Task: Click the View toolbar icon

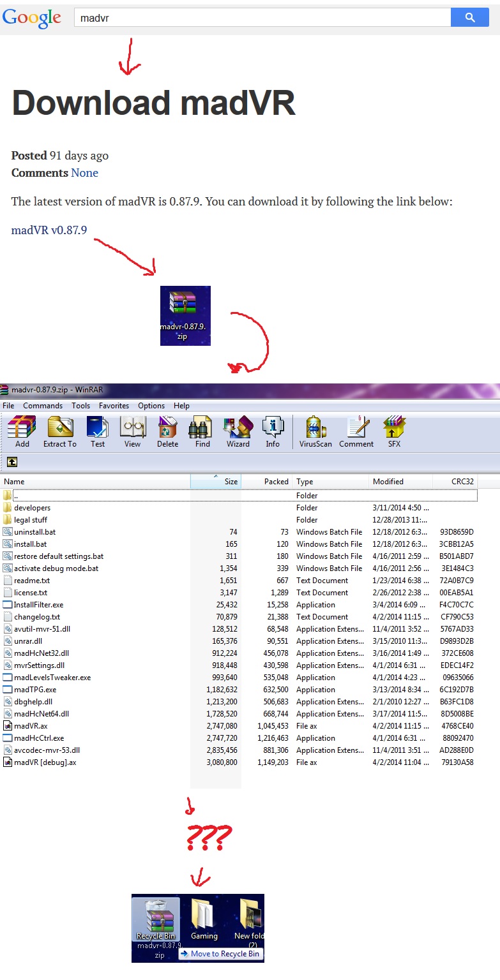Action: coord(133,432)
